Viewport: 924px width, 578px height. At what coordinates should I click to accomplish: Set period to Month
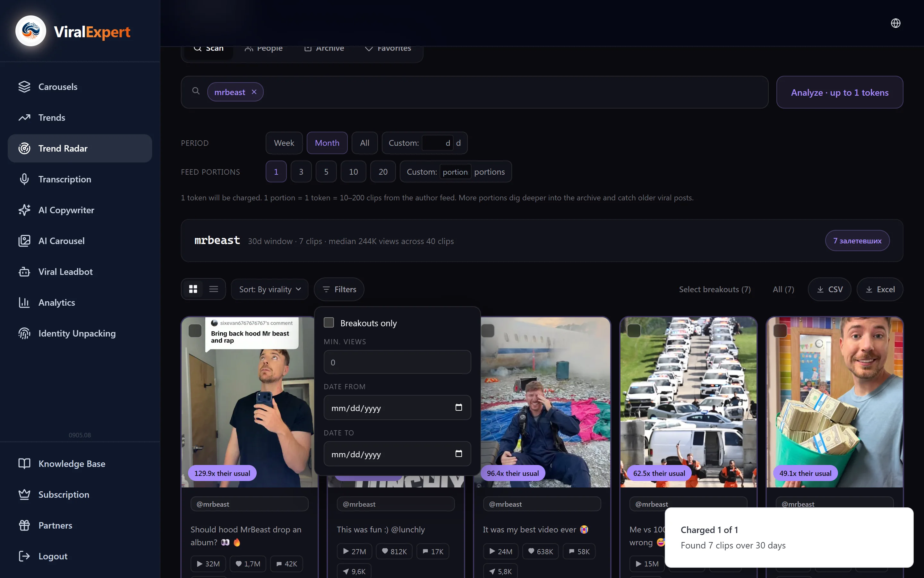[327, 143]
